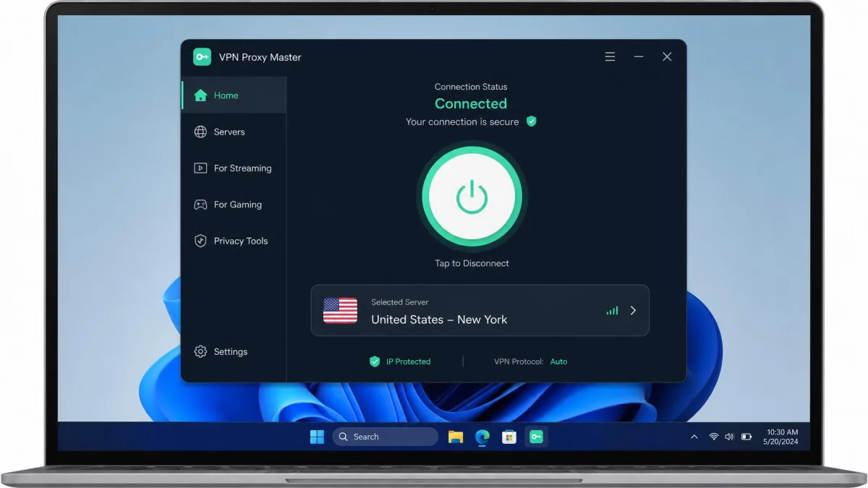The height and width of the screenshot is (488, 868).
Task: Click the 'Tap to Disconnect' text
Action: point(472,263)
